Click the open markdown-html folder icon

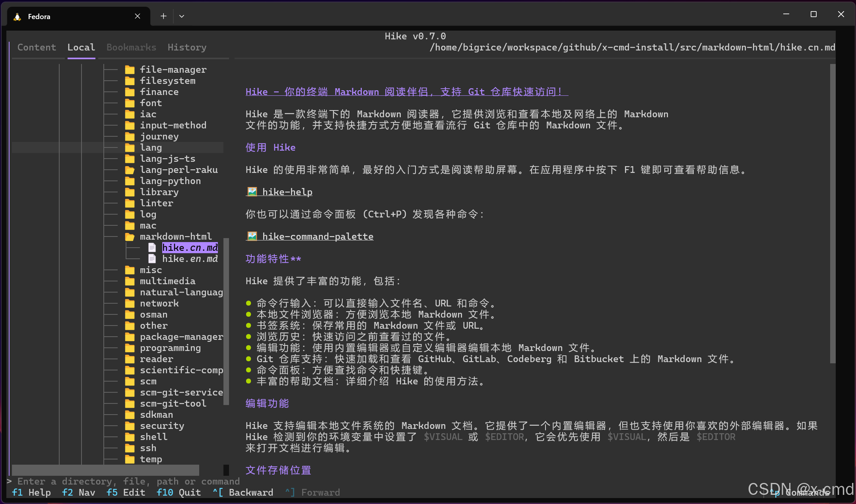pos(130,237)
